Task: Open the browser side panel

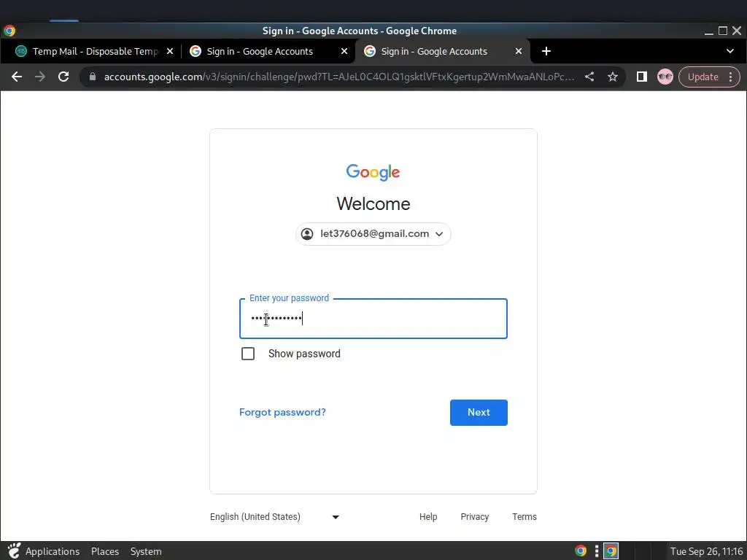Action: [642, 77]
